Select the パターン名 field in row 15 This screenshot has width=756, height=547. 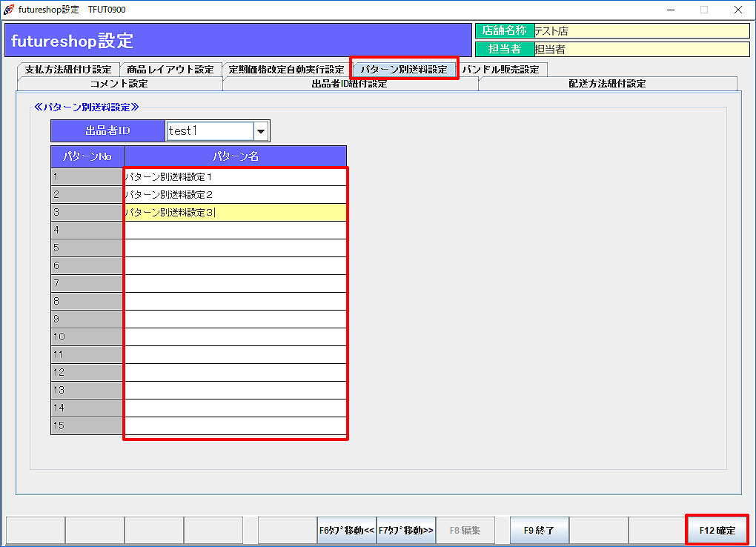point(235,425)
